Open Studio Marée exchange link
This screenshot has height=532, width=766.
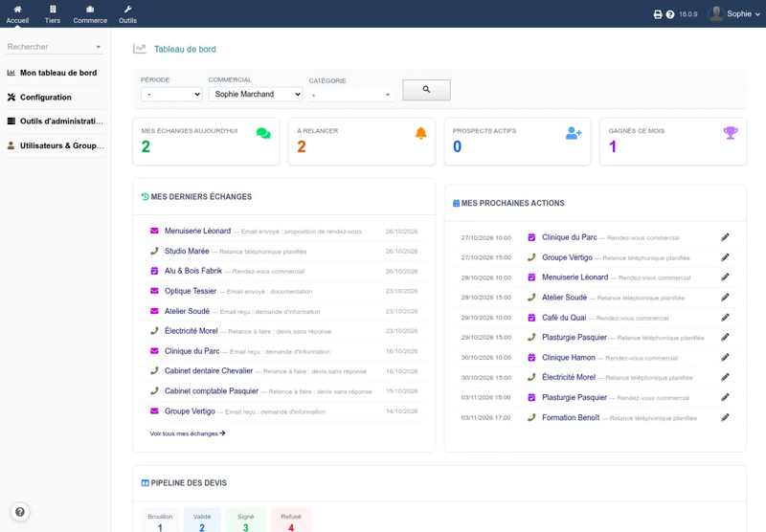click(187, 251)
